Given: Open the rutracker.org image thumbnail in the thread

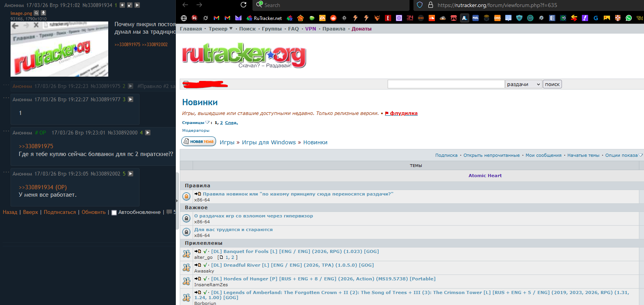Looking at the screenshot, I should (x=59, y=49).
